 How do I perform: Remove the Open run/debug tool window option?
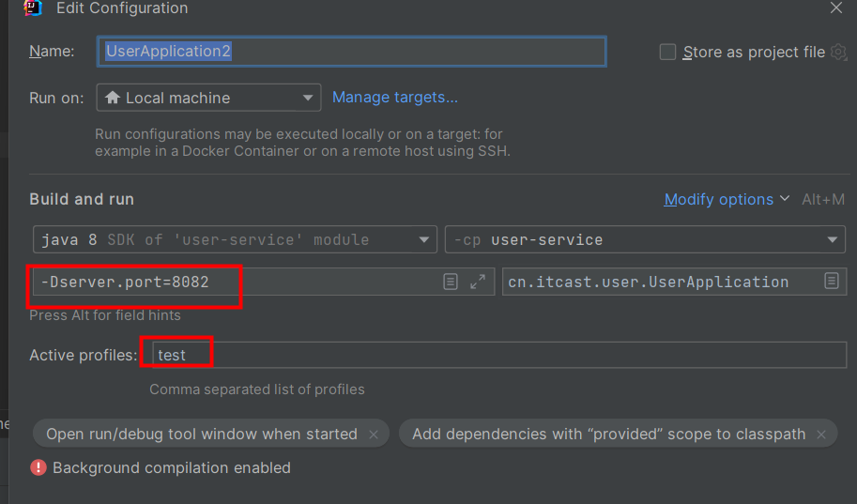374,435
